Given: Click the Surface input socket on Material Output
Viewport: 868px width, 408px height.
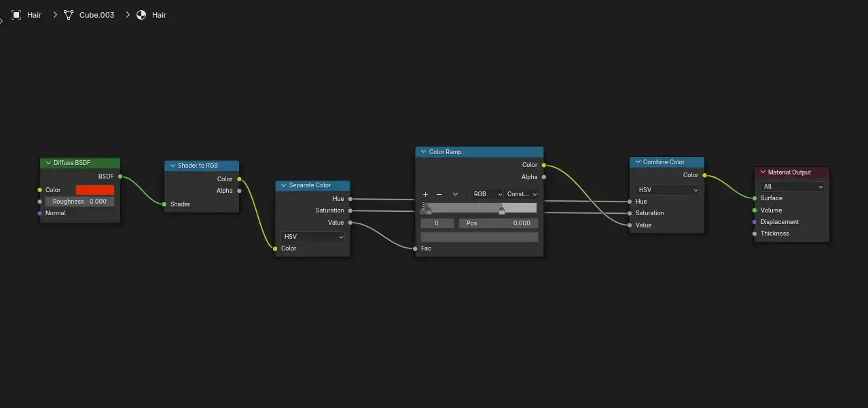Looking at the screenshot, I should 755,198.
